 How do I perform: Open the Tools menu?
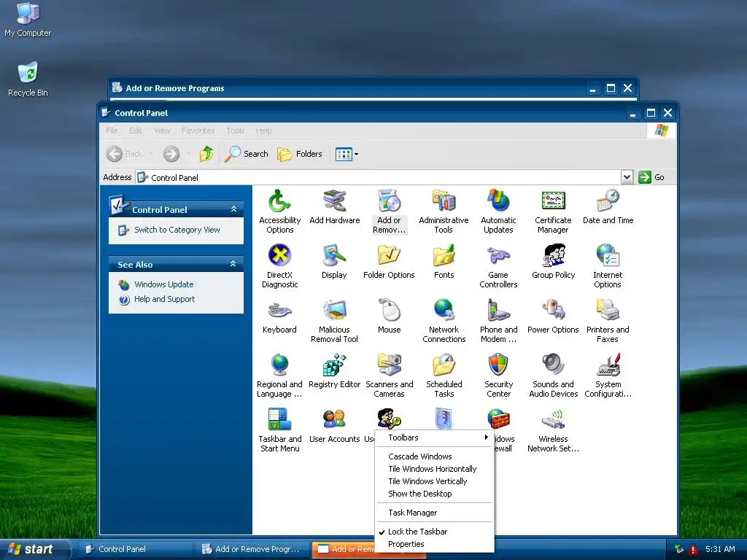(236, 131)
